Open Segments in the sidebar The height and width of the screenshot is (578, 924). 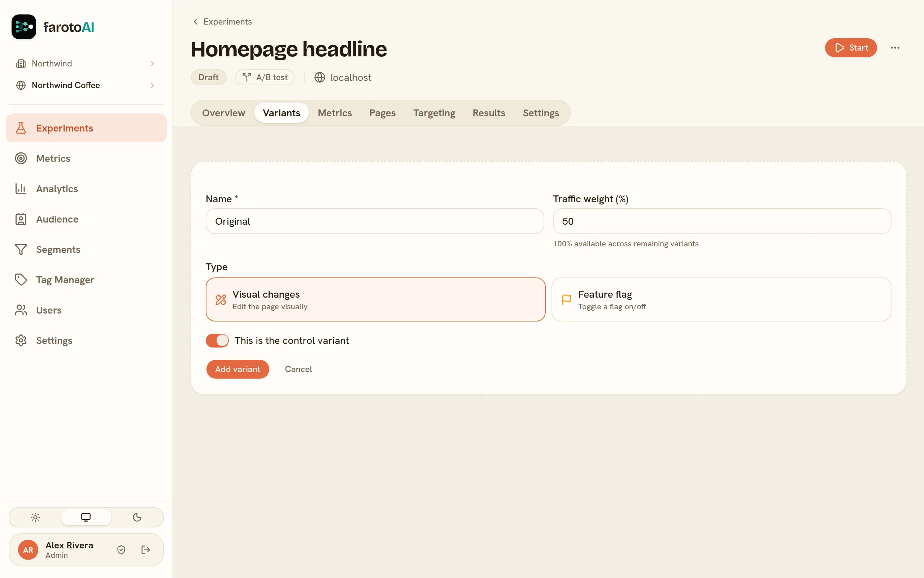click(86, 249)
